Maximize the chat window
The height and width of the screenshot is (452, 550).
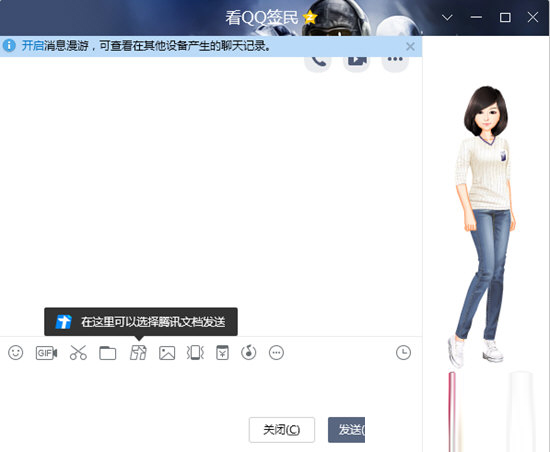(x=505, y=17)
